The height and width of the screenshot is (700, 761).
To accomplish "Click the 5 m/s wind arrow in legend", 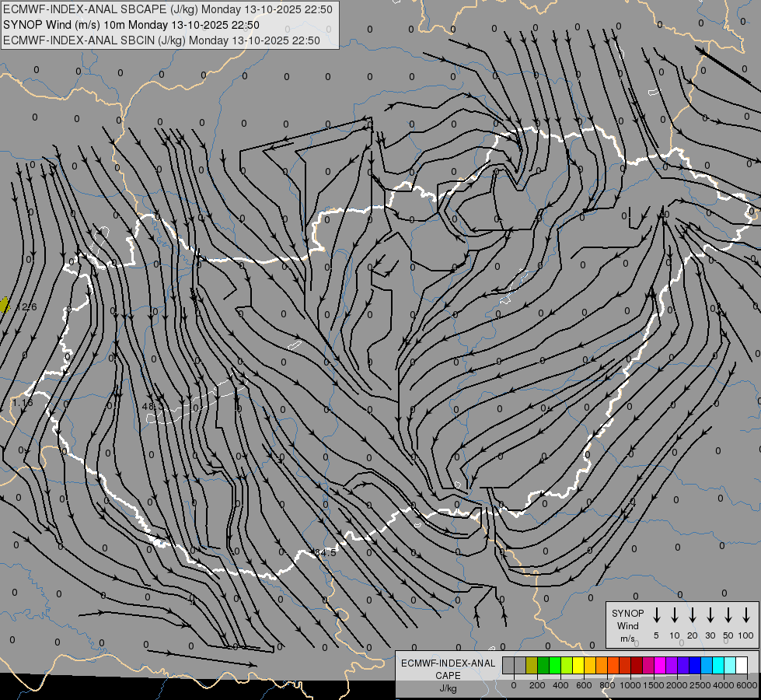I will coord(656,615).
